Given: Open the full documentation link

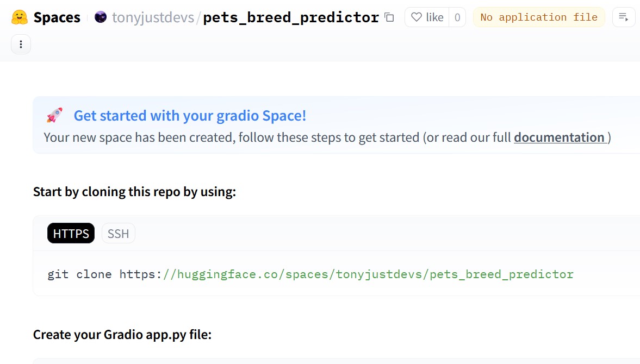Looking at the screenshot, I should point(560,137).
